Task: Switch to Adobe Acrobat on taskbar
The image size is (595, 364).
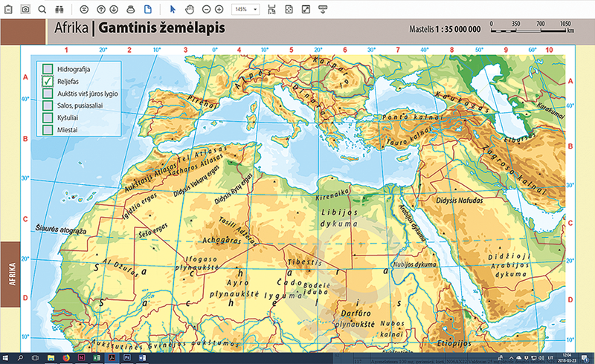Action: (112, 357)
